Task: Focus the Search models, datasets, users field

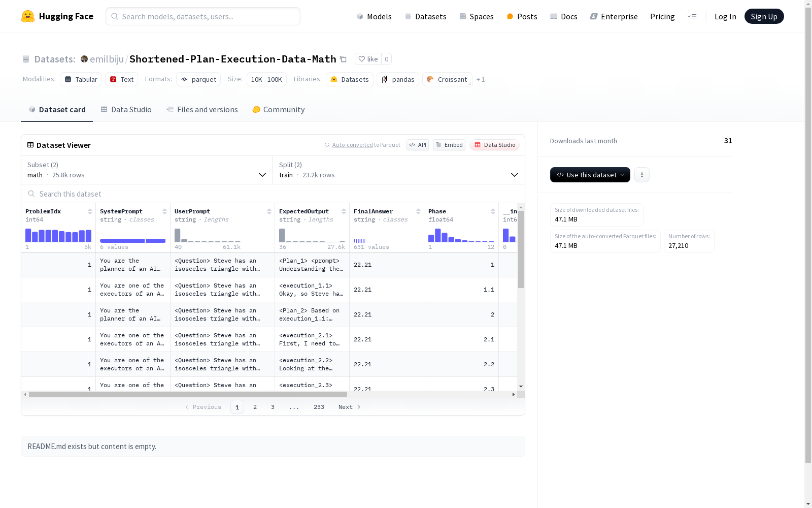Action: point(203,16)
